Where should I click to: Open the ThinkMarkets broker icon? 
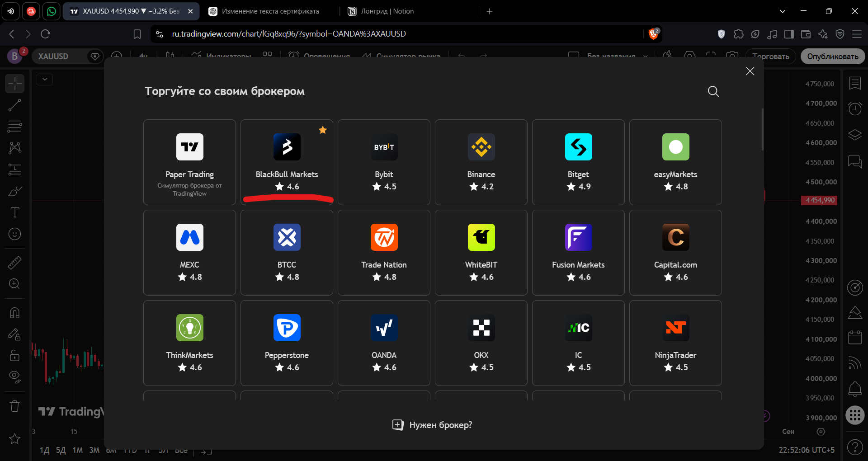coord(189,328)
